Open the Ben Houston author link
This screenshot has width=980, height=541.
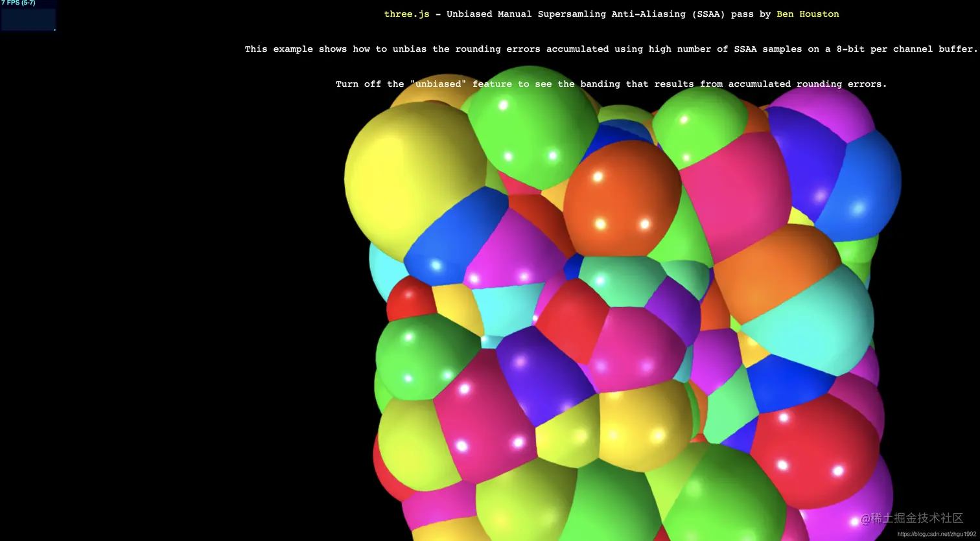click(808, 14)
